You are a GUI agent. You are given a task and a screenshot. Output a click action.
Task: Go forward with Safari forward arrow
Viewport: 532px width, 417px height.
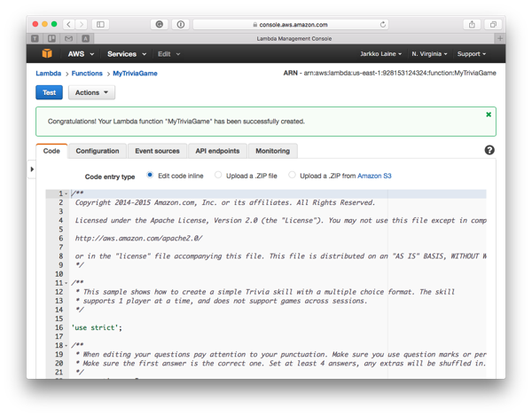82,25
